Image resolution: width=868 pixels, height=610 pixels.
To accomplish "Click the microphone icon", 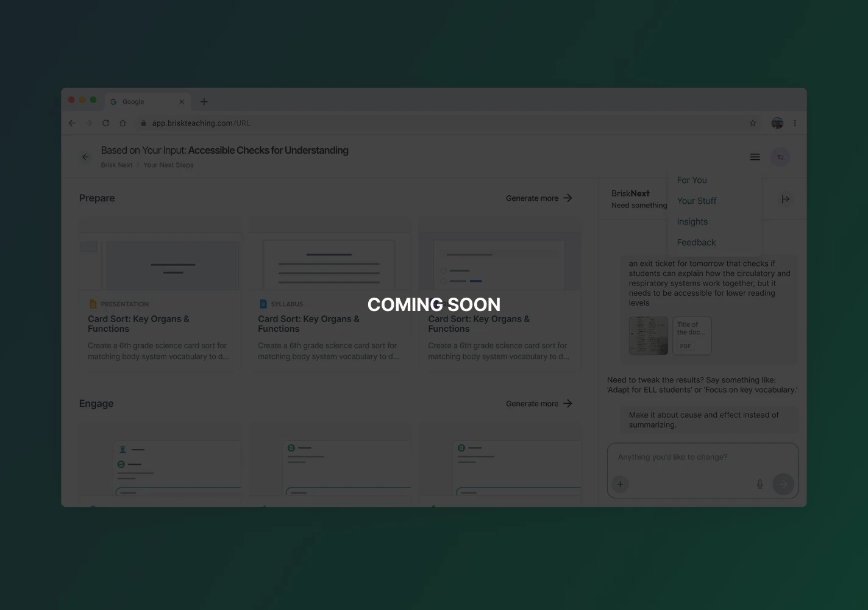I will 760,484.
